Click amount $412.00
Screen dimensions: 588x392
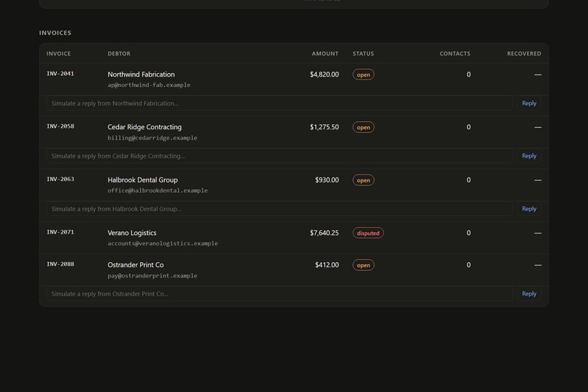click(x=327, y=265)
